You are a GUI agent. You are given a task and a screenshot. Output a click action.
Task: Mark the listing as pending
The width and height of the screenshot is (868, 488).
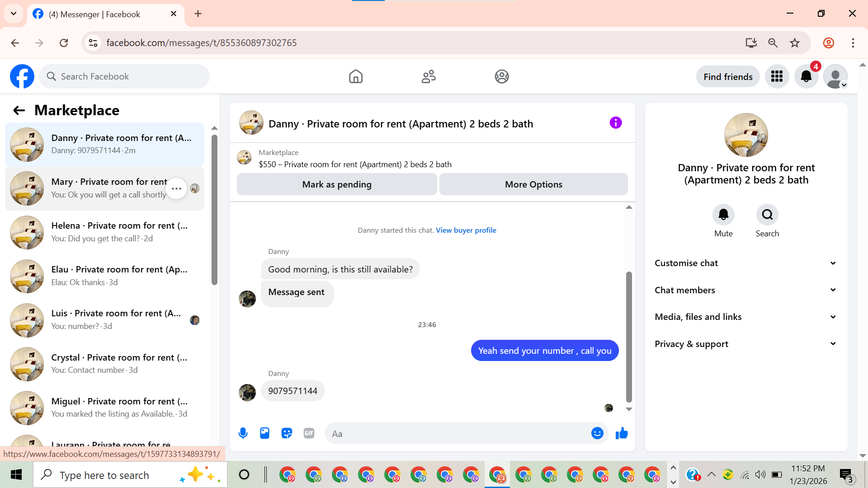pos(336,184)
